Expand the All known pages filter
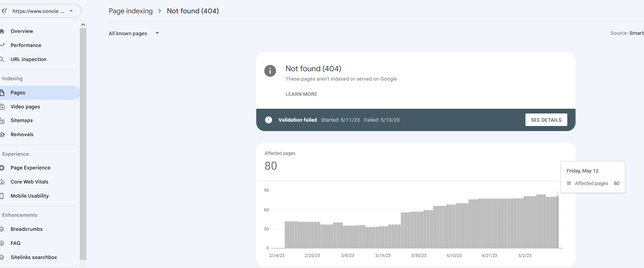644x268 pixels. (x=134, y=33)
